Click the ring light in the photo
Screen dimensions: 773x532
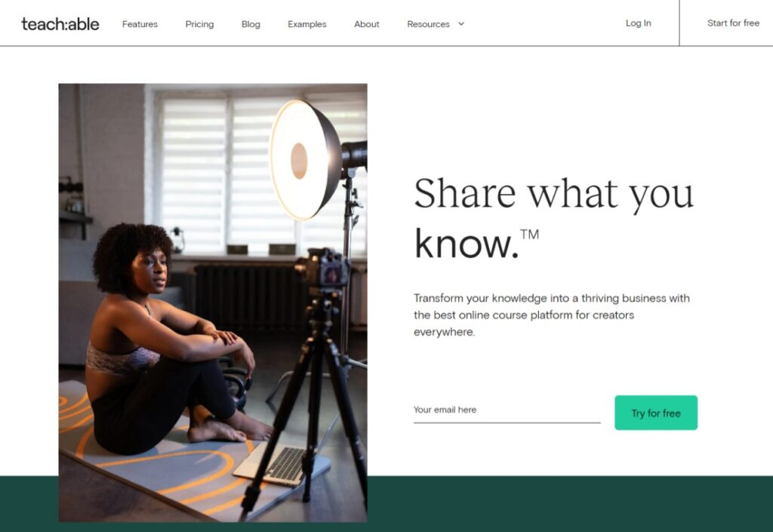306,160
